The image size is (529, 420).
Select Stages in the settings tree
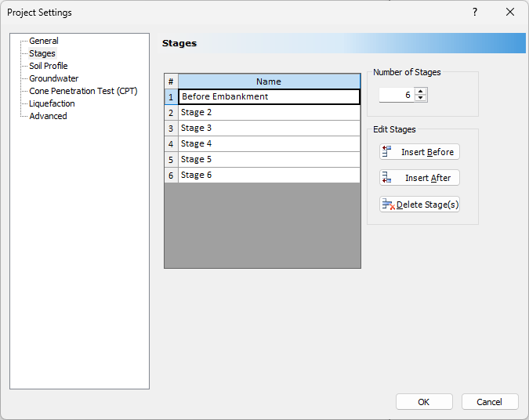[x=42, y=53]
